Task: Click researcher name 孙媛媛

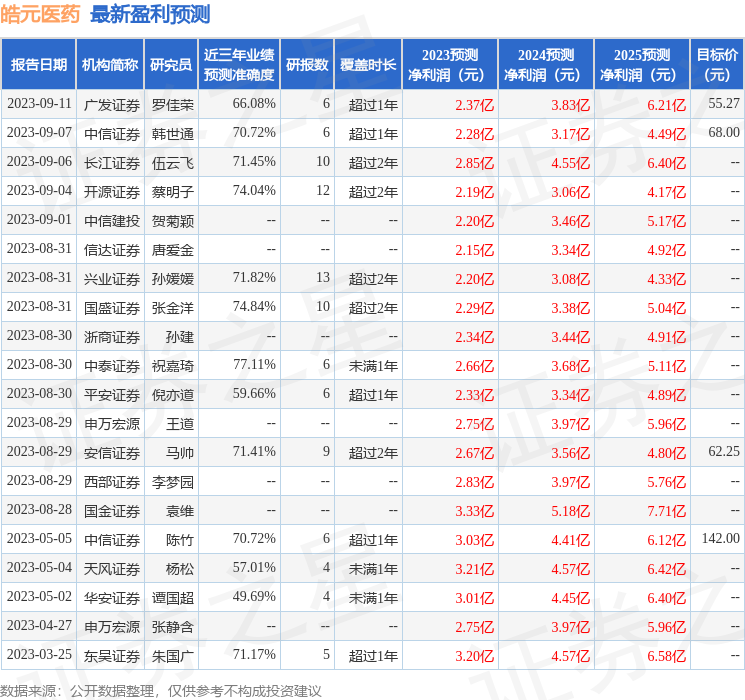Action: pyautogui.click(x=173, y=279)
